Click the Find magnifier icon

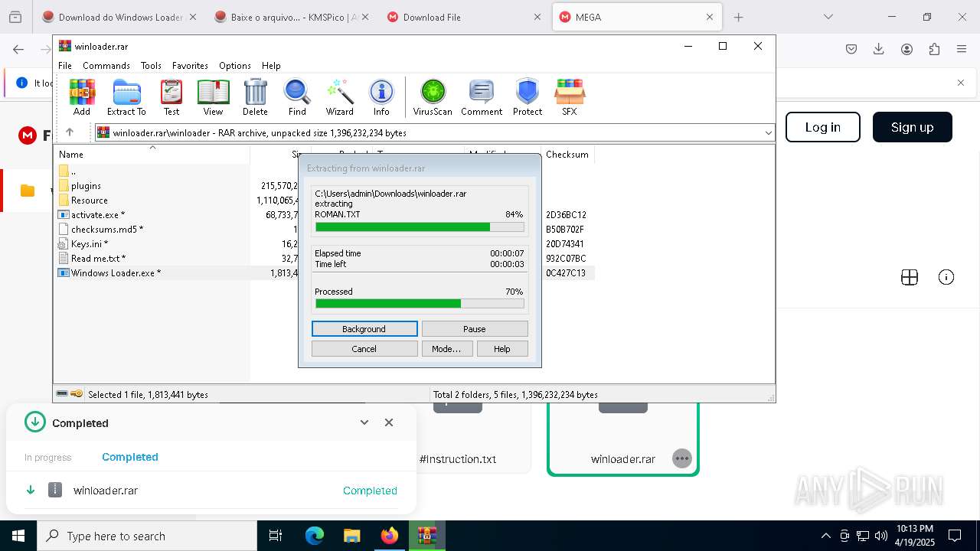tap(297, 97)
